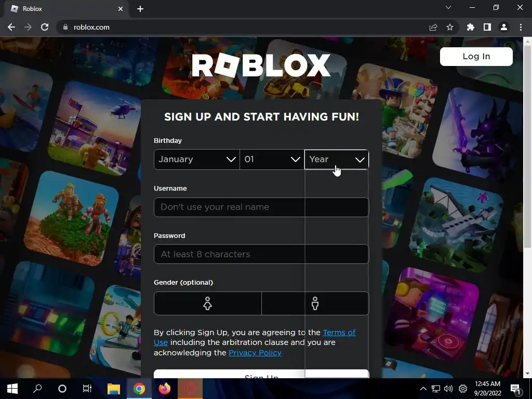The height and width of the screenshot is (399, 532).
Task: Select the Roblox browser tab
Action: (66, 9)
